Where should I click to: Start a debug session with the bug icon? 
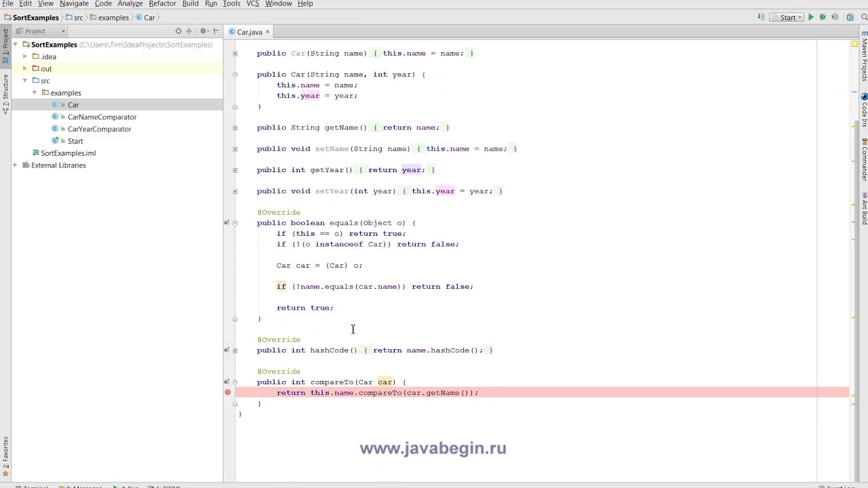(x=823, y=18)
